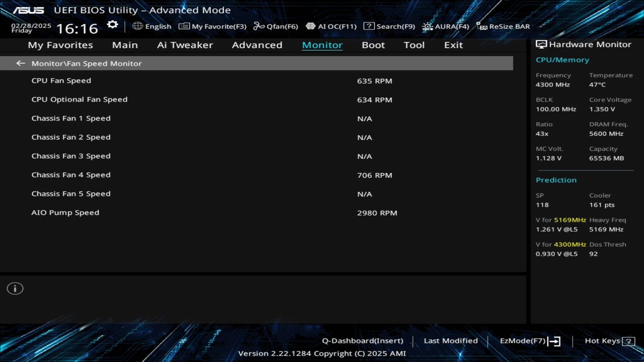
Task: Click the Dos Thresh value 92
Action: [x=593, y=254]
